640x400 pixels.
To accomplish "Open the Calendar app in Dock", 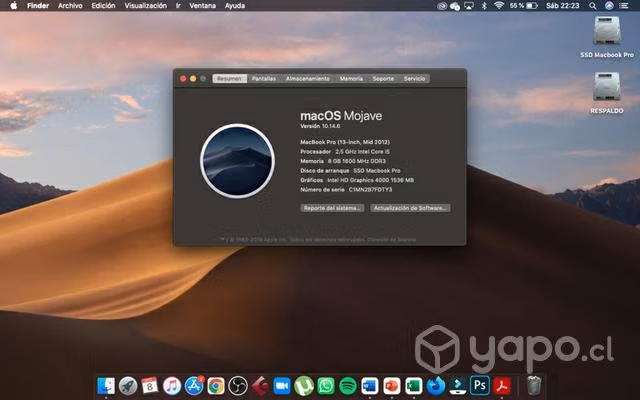I will coord(150,385).
